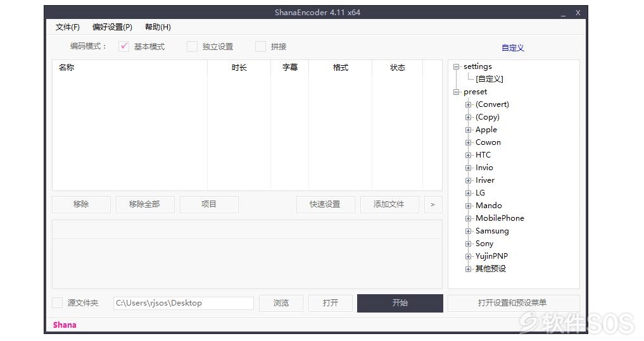644x341 pixels.
Task: Expand the Samsung preset node
Action: point(468,231)
